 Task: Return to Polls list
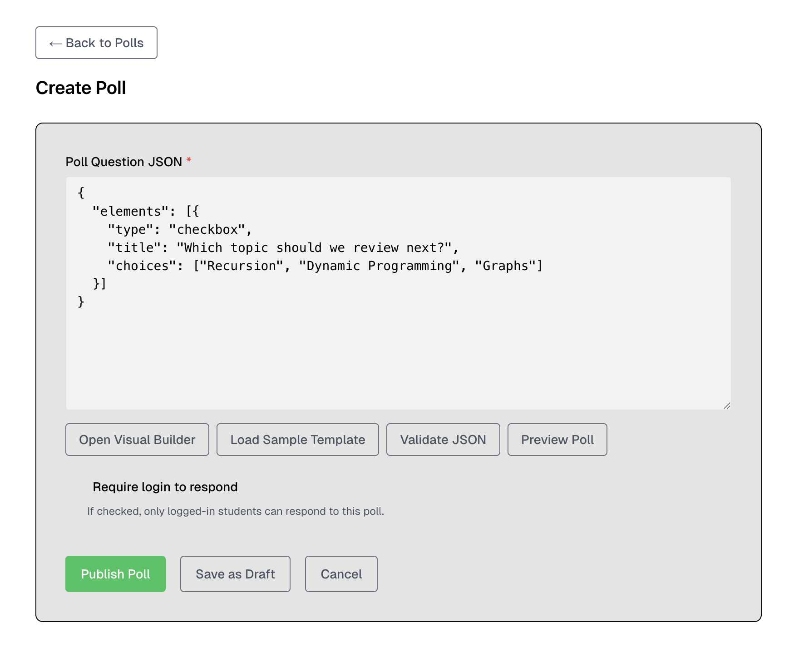pos(96,43)
